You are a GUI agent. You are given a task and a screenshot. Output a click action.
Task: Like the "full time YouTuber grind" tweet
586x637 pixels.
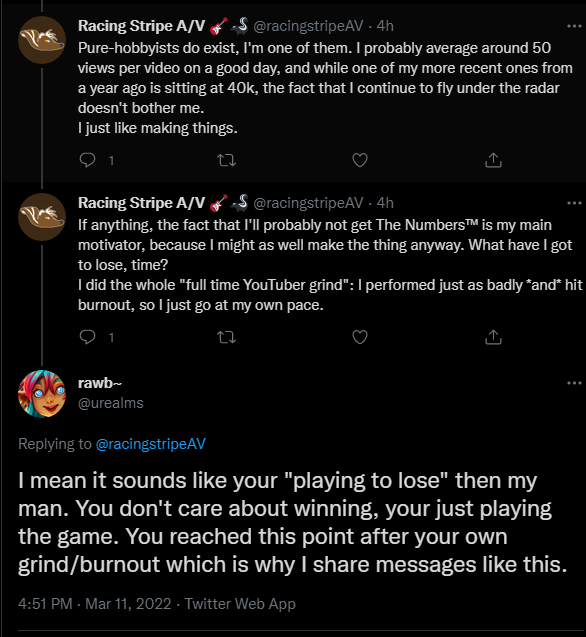360,337
